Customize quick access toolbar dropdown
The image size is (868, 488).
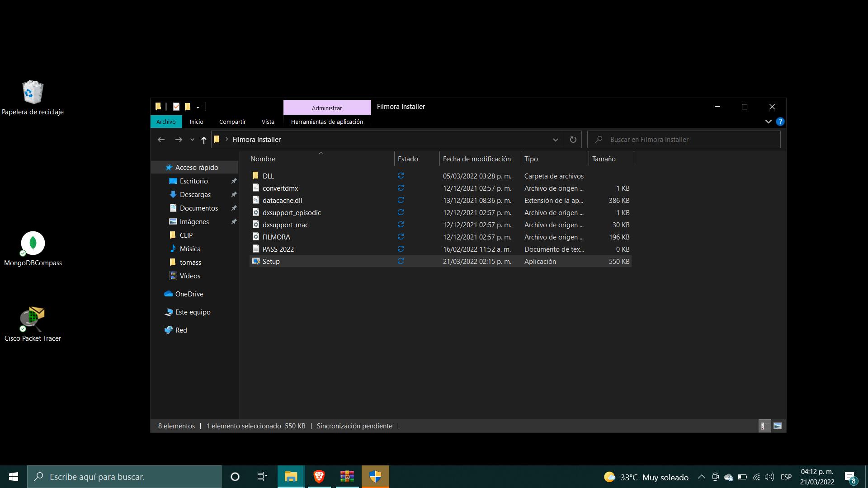(x=198, y=107)
